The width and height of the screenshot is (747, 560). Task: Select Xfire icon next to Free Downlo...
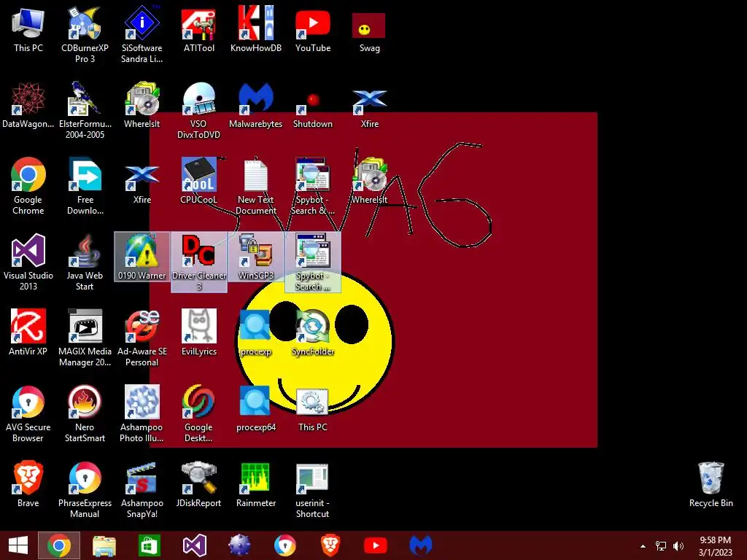pos(142,184)
